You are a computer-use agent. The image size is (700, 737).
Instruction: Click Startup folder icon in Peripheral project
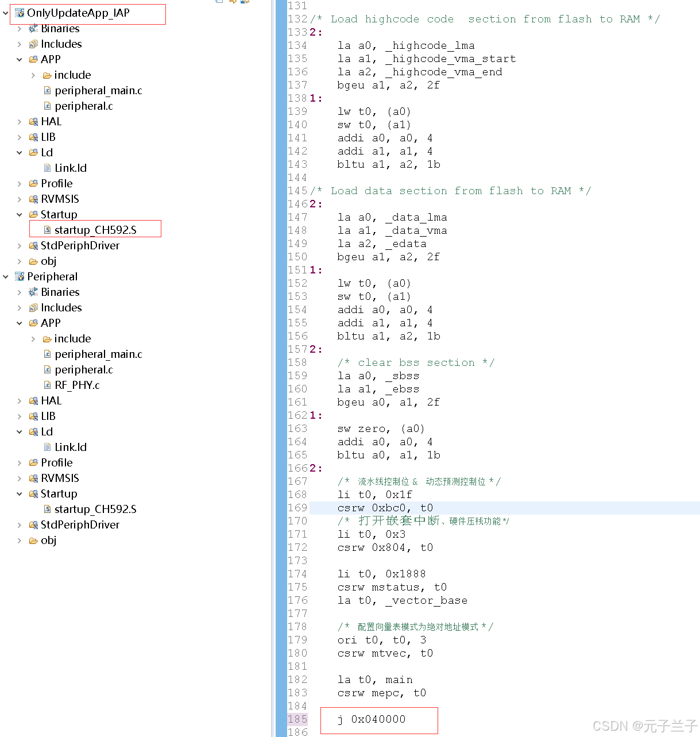(x=33, y=493)
